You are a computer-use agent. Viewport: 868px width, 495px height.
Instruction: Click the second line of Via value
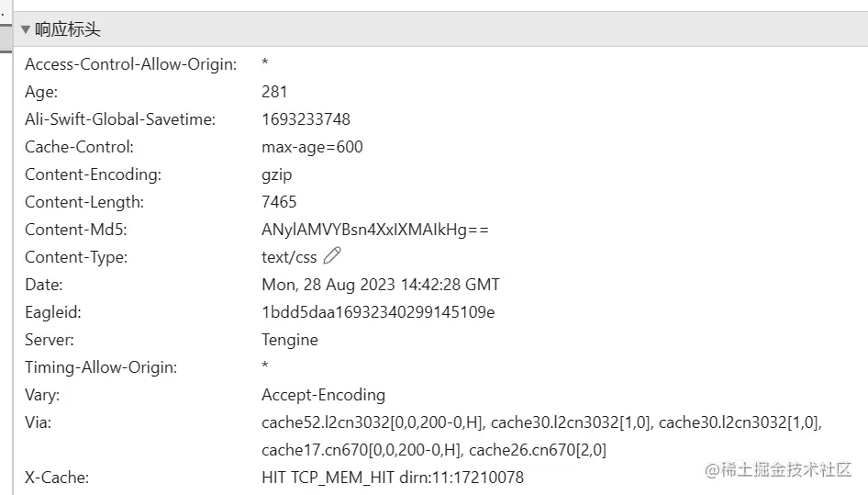[x=433, y=450]
